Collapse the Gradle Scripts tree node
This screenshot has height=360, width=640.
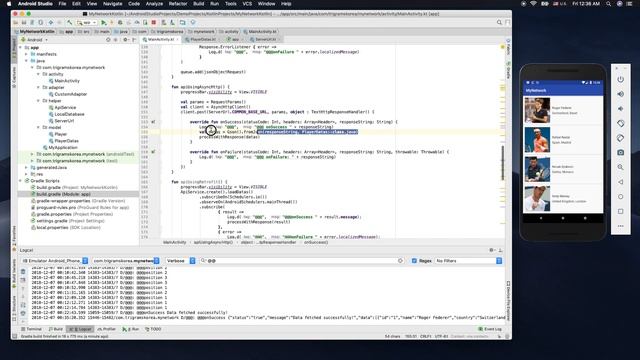click(21, 180)
